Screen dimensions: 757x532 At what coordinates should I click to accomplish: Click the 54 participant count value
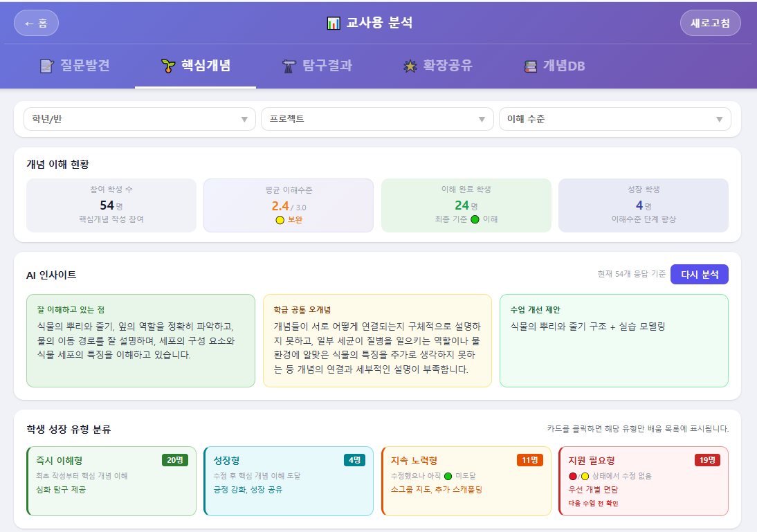pyautogui.click(x=107, y=205)
